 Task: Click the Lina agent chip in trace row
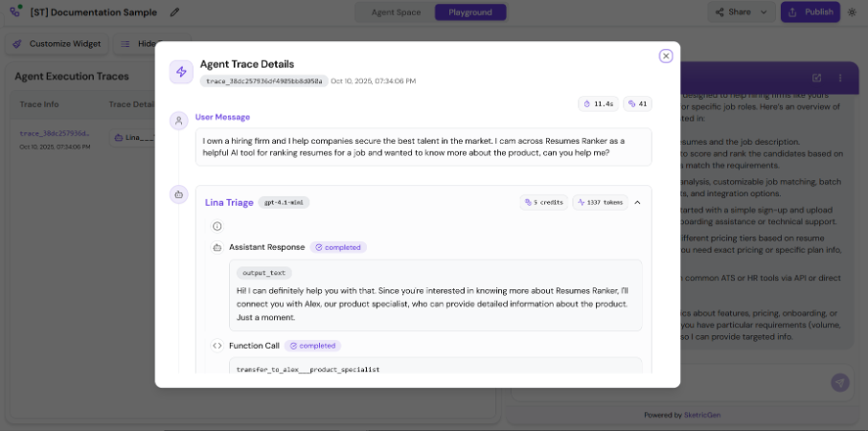132,137
